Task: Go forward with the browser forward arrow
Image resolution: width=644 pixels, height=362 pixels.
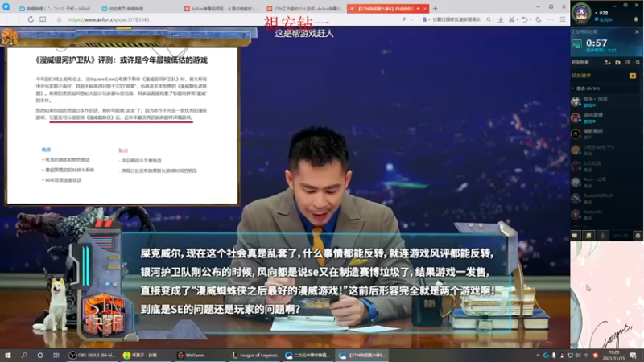Action: (x=19, y=19)
